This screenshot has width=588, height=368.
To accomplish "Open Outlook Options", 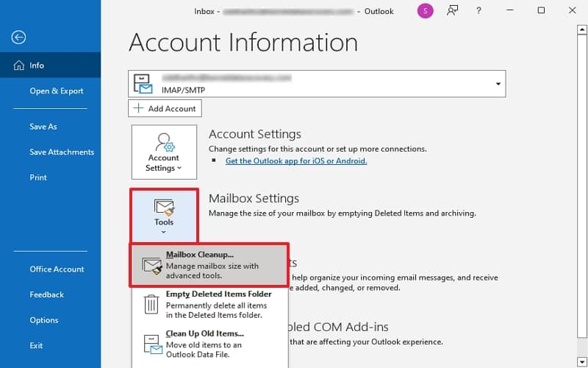I will 44,320.
